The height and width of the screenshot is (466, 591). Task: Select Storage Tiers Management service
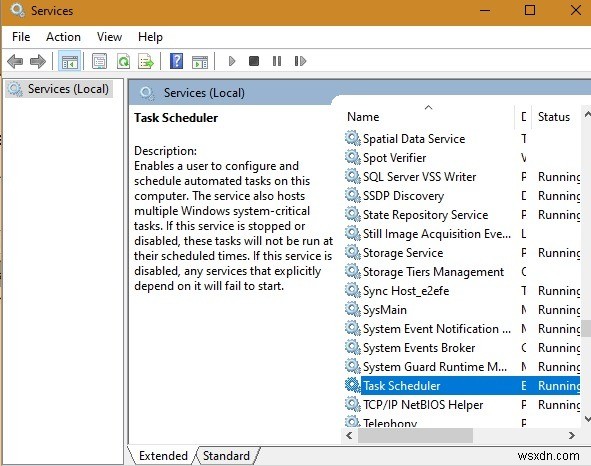[433, 272]
